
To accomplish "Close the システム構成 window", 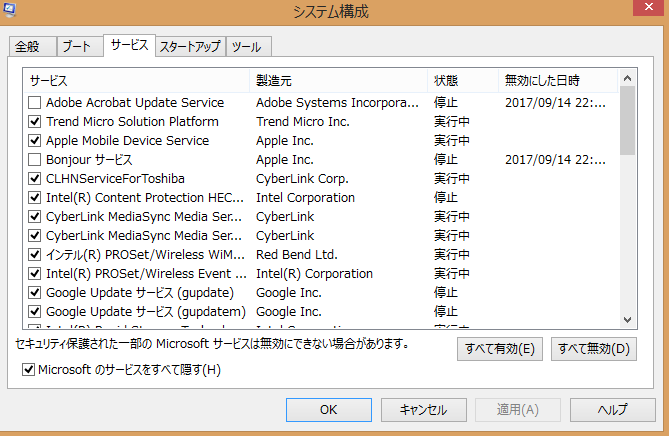I will (x=649, y=7).
